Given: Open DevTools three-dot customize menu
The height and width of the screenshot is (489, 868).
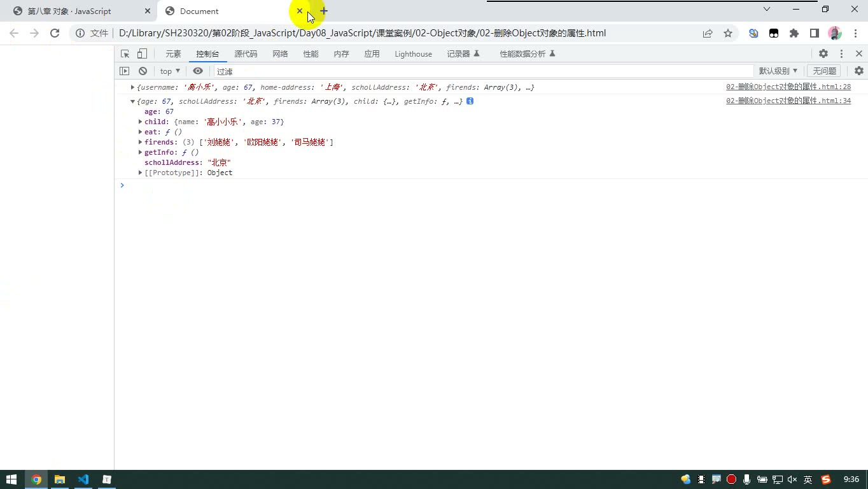Looking at the screenshot, I should point(841,54).
